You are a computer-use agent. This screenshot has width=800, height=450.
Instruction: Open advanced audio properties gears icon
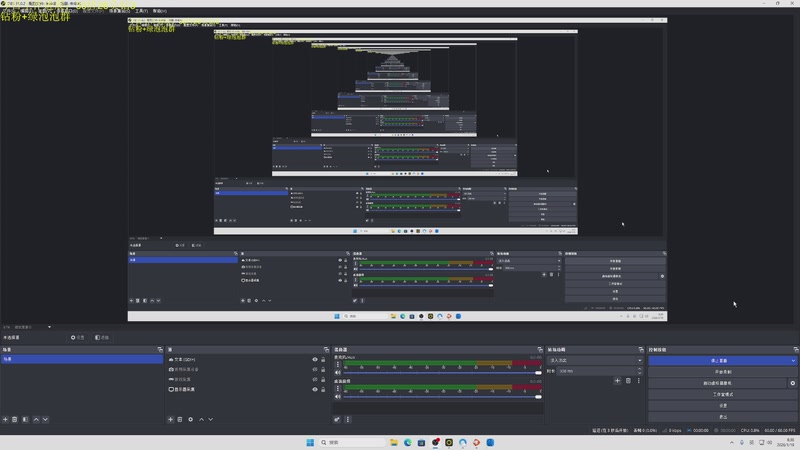[337, 419]
